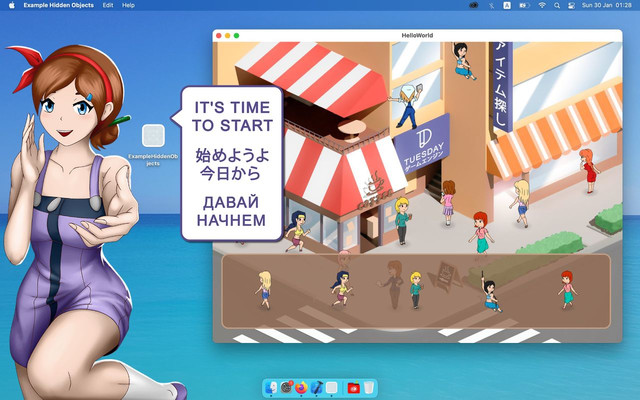Select blonde girl thumbnail in the target bar

(x=264, y=290)
